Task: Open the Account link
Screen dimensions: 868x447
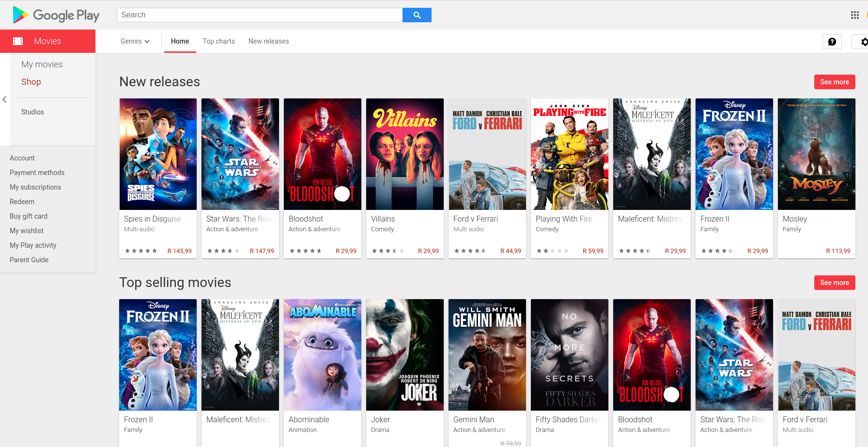Action: point(22,158)
